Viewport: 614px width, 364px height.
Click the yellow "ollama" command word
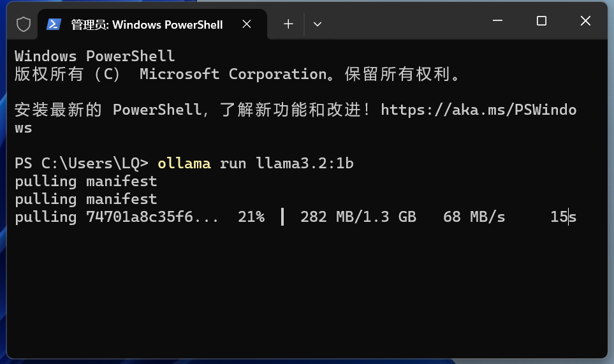click(184, 163)
